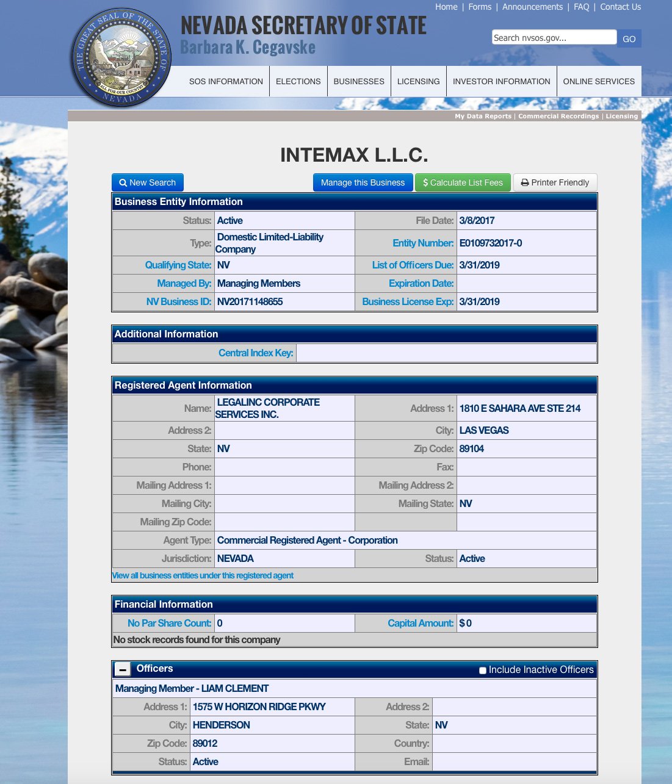The height and width of the screenshot is (784, 672).
Task: Click the HENDERSON city value
Action: 222,725
